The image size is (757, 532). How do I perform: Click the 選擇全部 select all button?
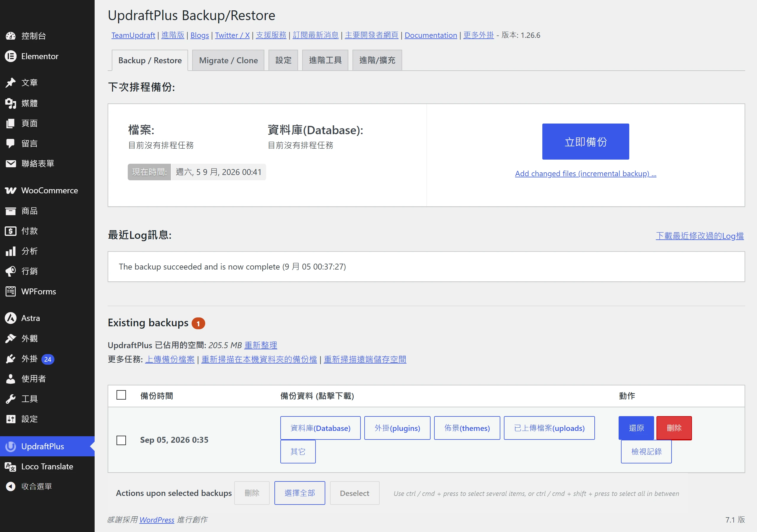pos(300,493)
